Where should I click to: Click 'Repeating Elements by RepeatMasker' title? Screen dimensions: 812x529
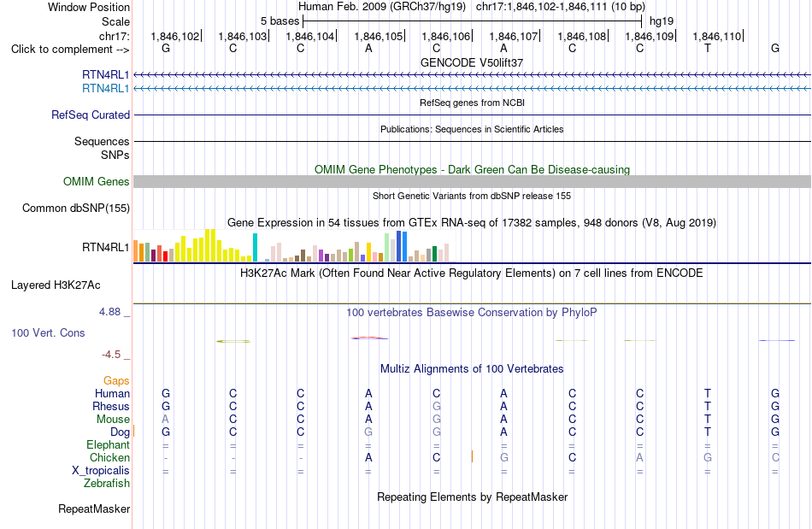pos(472,497)
